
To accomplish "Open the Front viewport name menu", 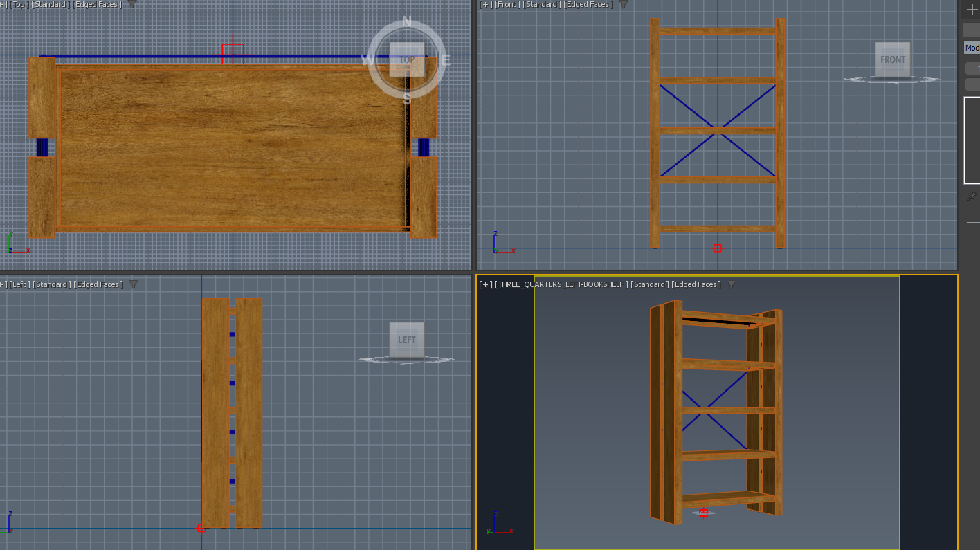I will click(507, 4).
